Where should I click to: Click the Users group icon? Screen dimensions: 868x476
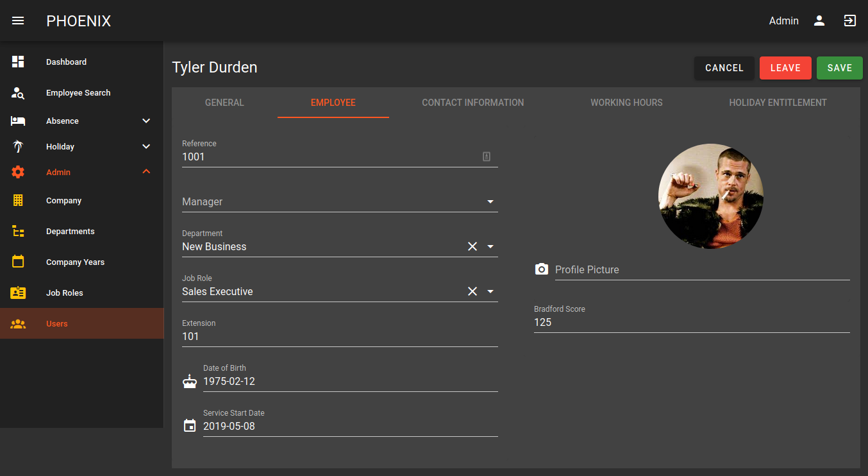point(18,324)
